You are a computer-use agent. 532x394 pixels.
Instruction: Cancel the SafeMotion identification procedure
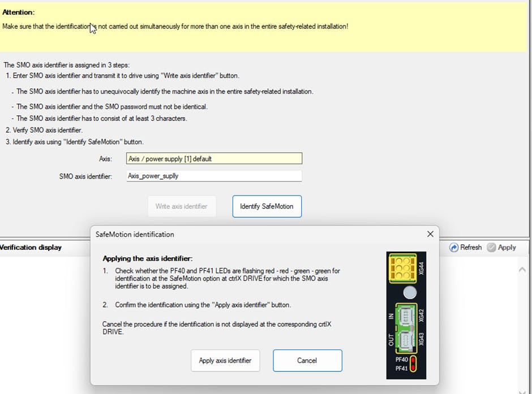pyautogui.click(x=307, y=361)
